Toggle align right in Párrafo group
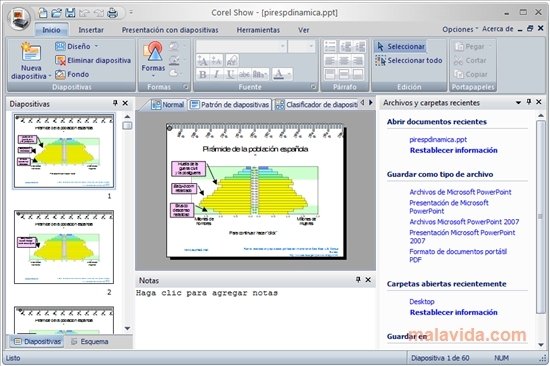The height and width of the screenshot is (366, 550). [x=358, y=61]
